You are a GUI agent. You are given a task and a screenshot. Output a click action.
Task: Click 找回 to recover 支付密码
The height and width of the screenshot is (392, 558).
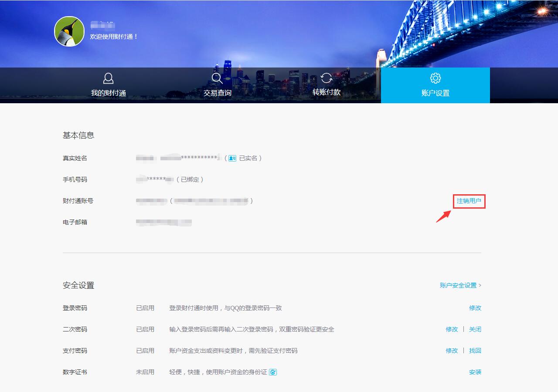pyautogui.click(x=475, y=351)
